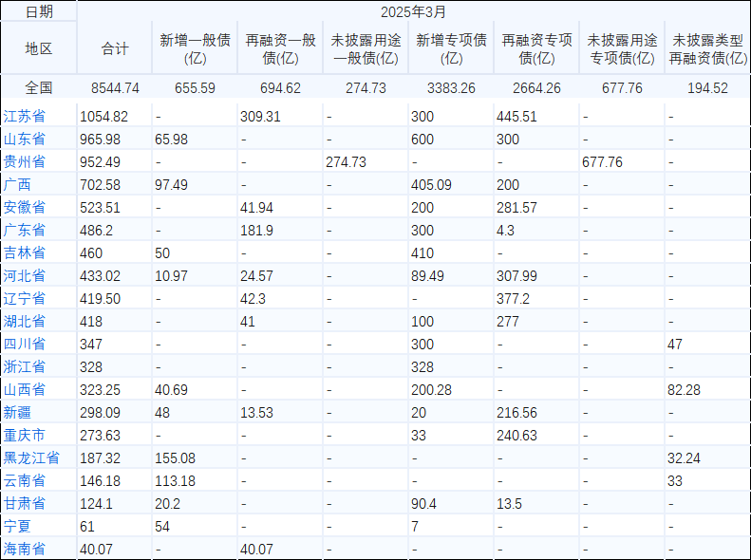Open the 四川省 province link
Screen dimensions: 751x560
[x=25, y=344]
